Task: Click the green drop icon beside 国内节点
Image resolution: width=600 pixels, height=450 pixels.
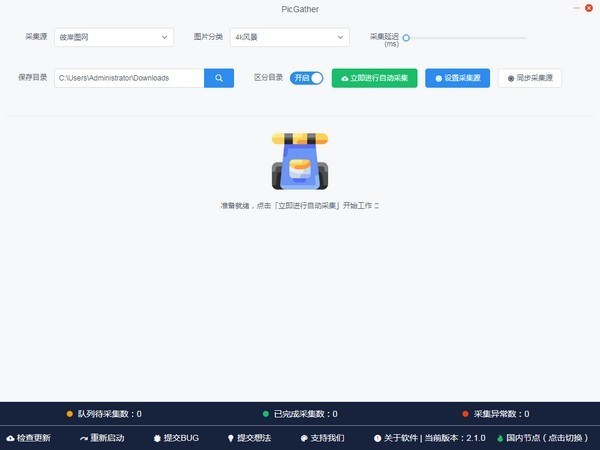Action: [x=500, y=439]
